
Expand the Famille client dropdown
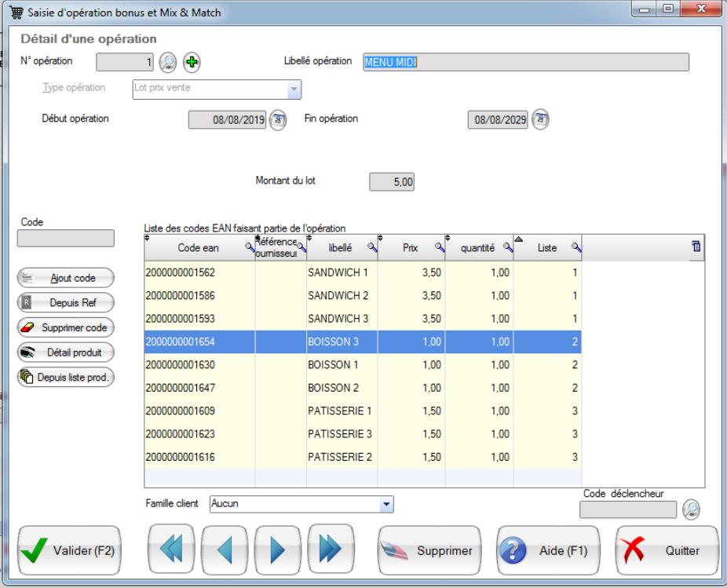point(385,504)
